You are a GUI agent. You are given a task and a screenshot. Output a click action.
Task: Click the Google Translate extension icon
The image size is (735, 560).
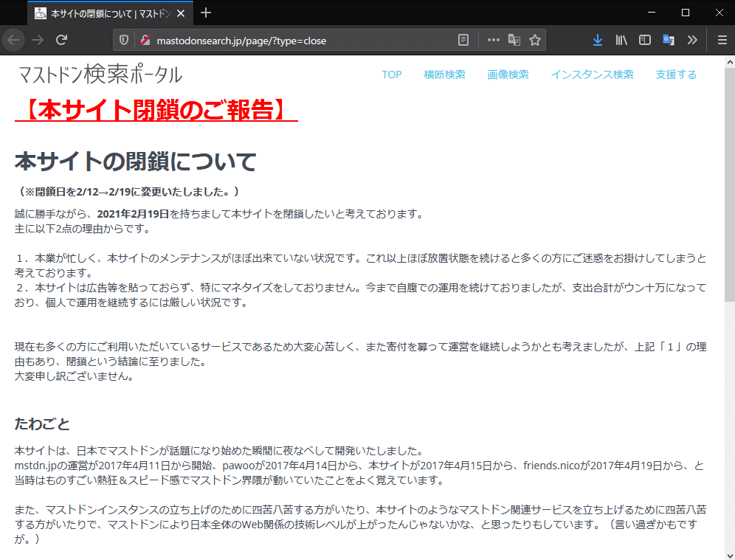669,41
